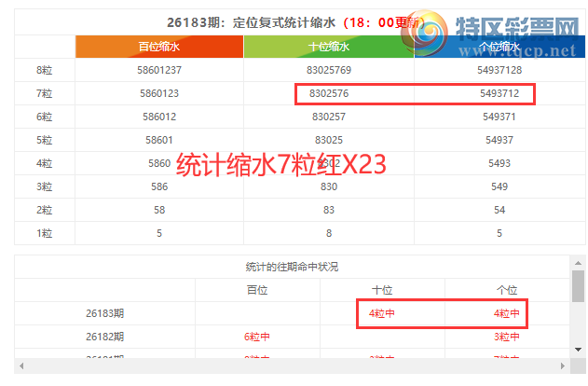
Task: Click the 十位 header in history table
Action: [x=382, y=290]
